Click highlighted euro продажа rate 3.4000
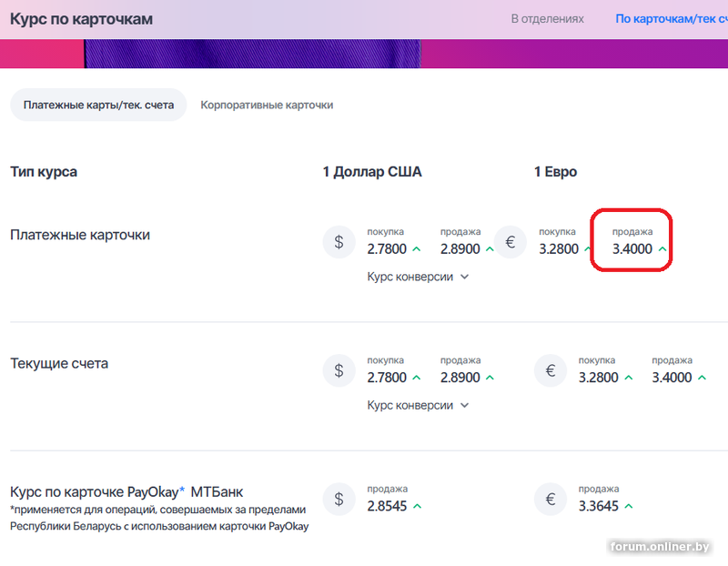 632,248
